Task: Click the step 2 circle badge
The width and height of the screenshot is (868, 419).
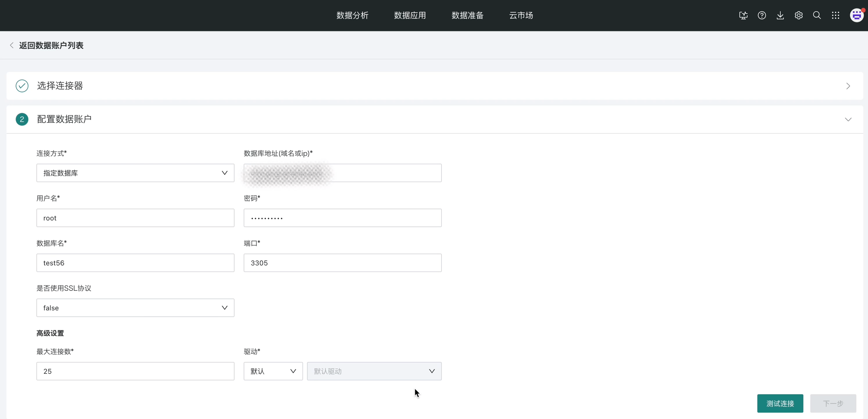Action: tap(22, 119)
